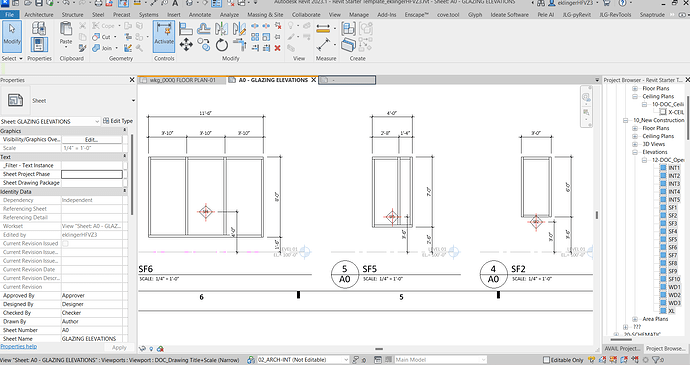
Task: Click the Align tool icon
Action: click(x=186, y=29)
